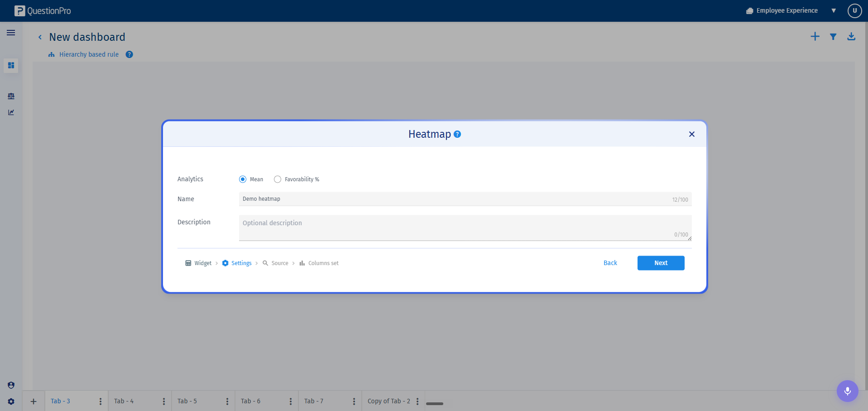
Task: Open options menu for Tab - 3
Action: click(100, 401)
